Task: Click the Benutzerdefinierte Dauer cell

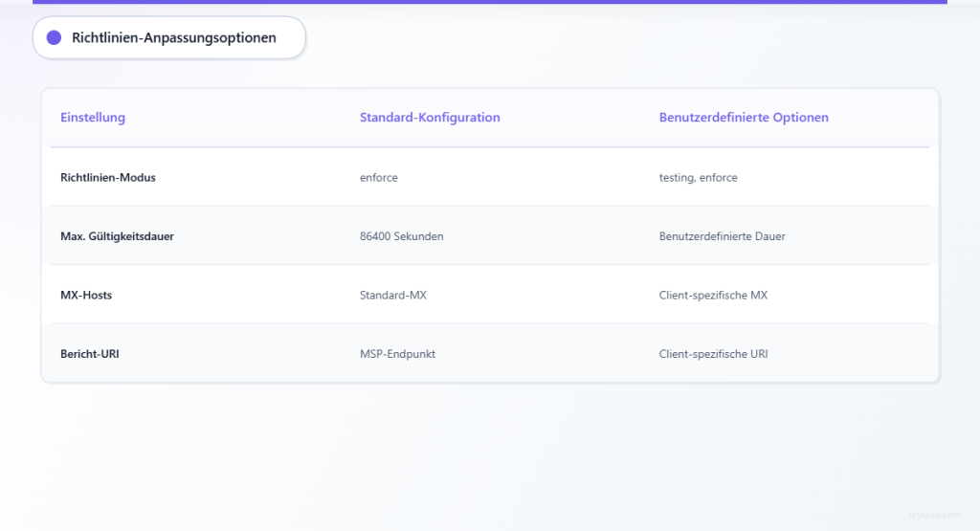Action: (x=722, y=236)
